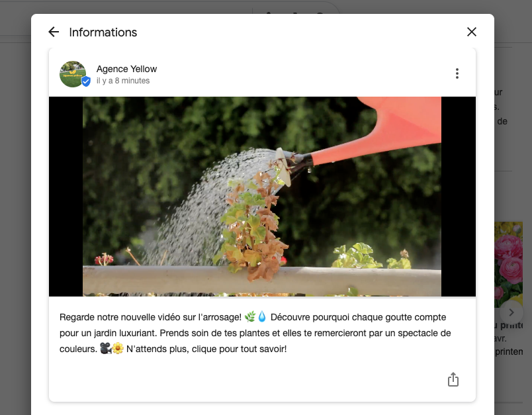532x415 pixels.
Task: Advance the background carousel with the right chevron
Action: [511, 312]
